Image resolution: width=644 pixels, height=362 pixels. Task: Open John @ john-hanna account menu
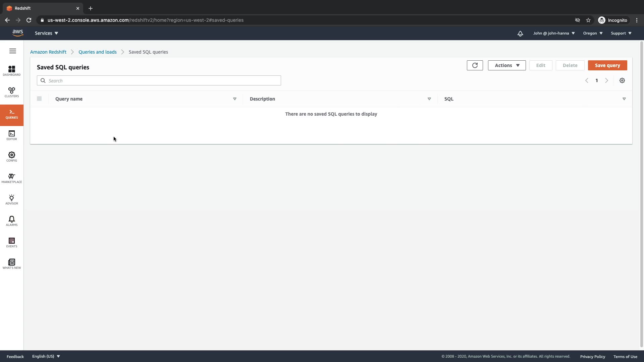(554, 33)
